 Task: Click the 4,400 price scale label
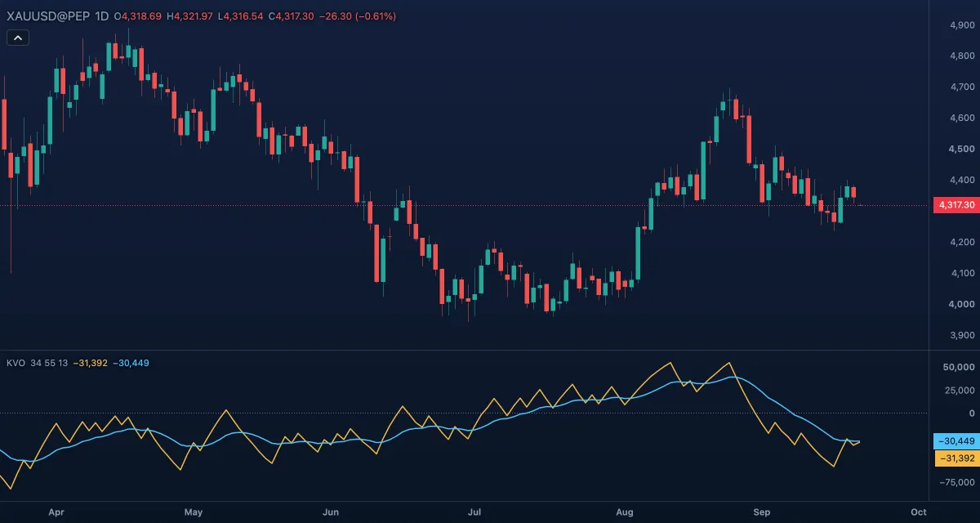962,181
